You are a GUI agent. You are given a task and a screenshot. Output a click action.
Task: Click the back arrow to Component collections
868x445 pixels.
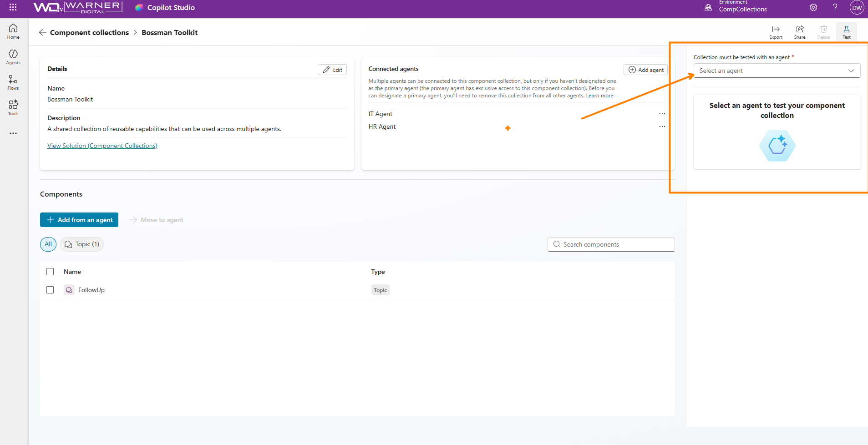[43, 32]
